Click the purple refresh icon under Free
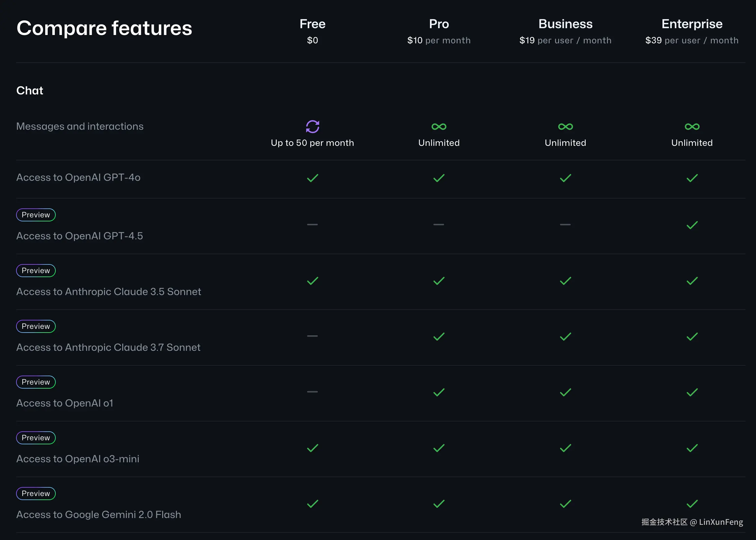 click(312, 126)
